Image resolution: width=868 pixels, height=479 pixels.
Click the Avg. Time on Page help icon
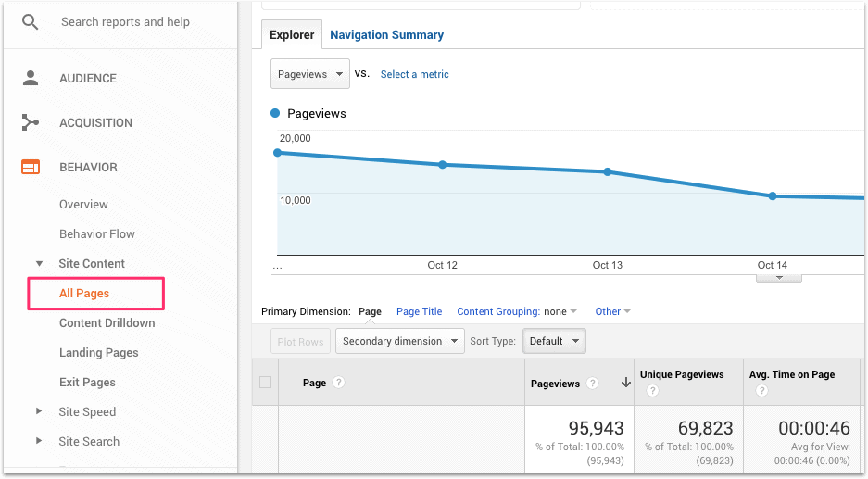coord(761,391)
